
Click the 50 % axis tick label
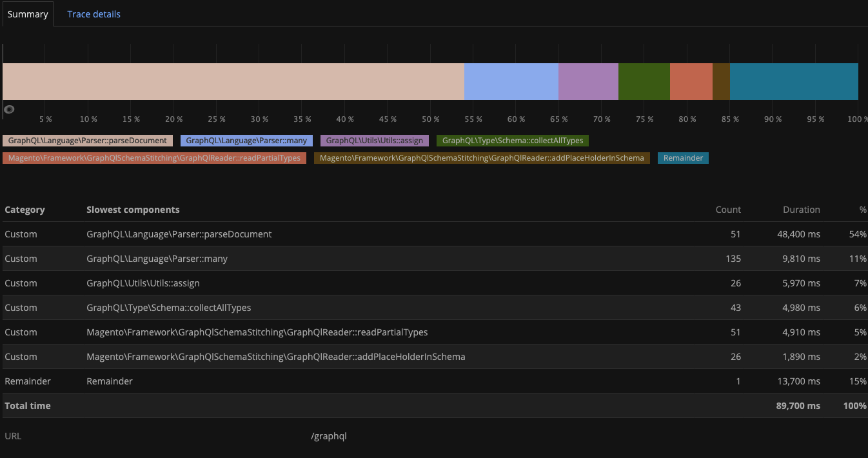430,119
